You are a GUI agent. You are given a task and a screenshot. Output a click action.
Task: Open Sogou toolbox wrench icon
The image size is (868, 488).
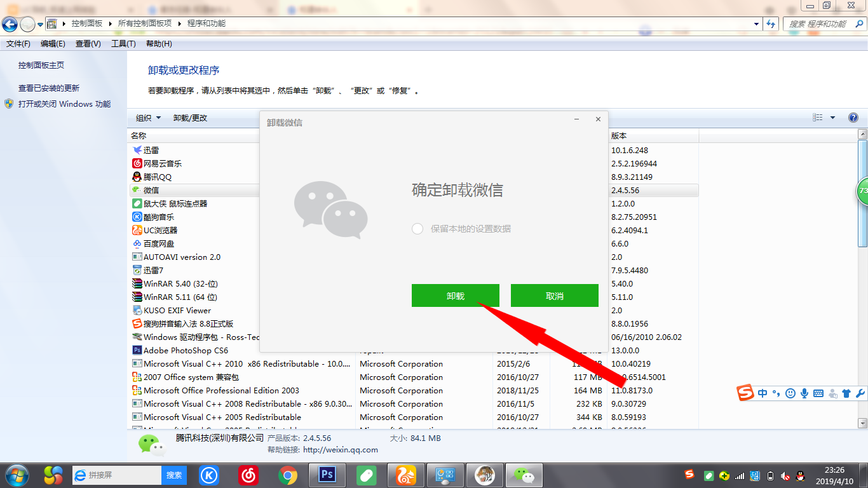tap(860, 393)
